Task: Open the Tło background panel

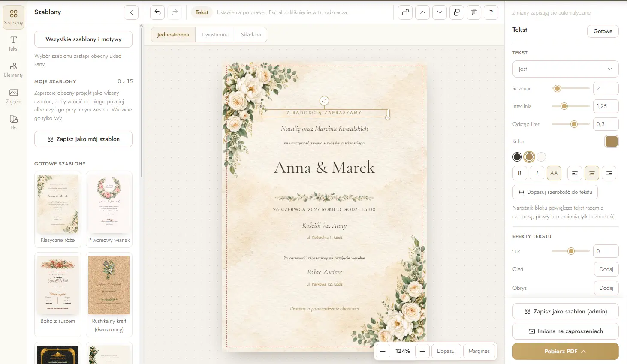Action: 14,123
